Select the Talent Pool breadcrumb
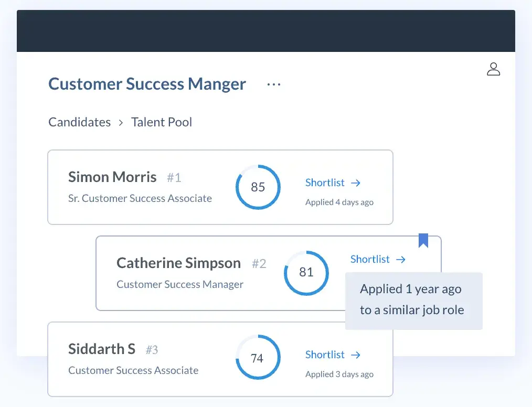The height and width of the screenshot is (407, 532). [x=162, y=122]
